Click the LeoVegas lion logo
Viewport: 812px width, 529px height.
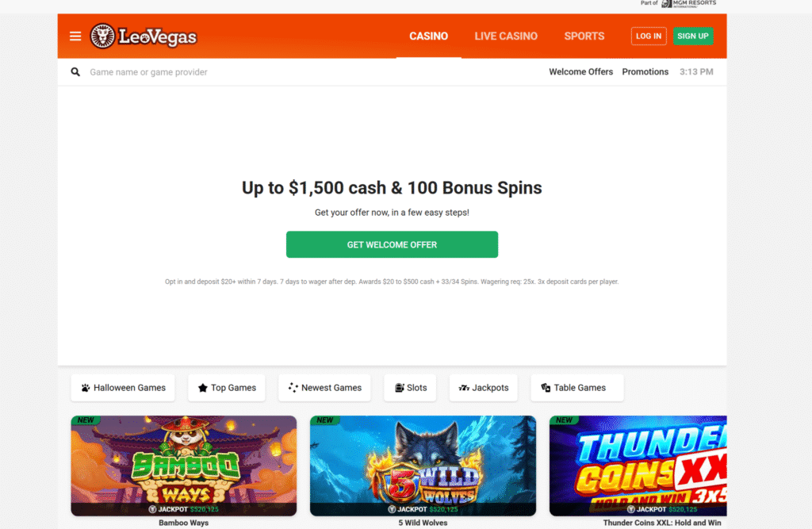coord(102,36)
